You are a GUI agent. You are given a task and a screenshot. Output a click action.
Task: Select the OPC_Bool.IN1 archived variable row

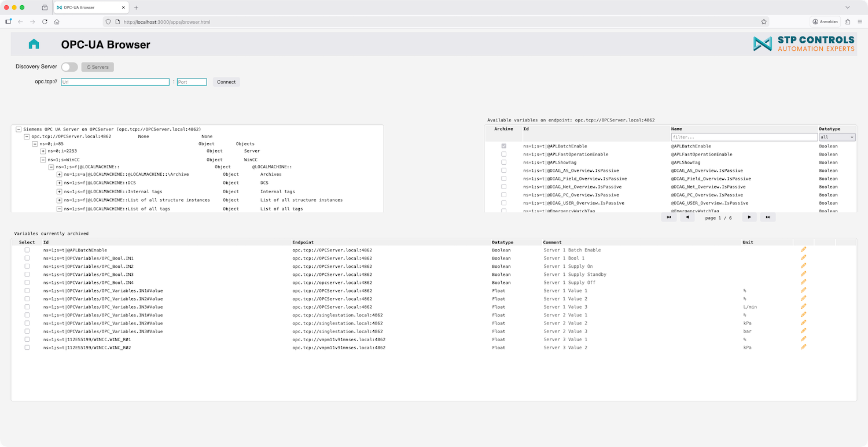27,258
